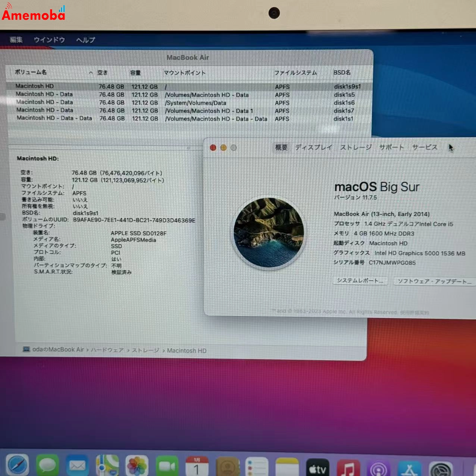Open Podcasts from the Dock
The height and width of the screenshot is (476, 476).
point(378,464)
